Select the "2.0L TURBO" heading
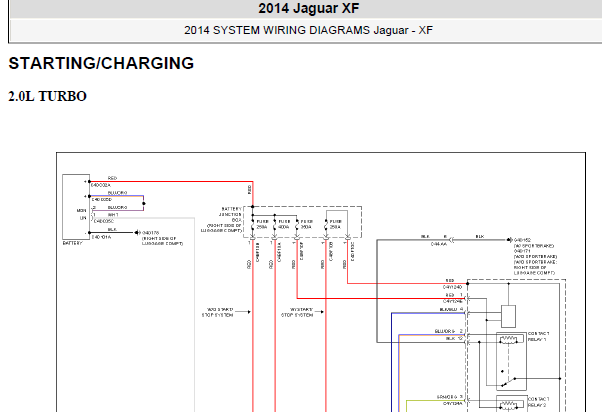 [x=48, y=96]
